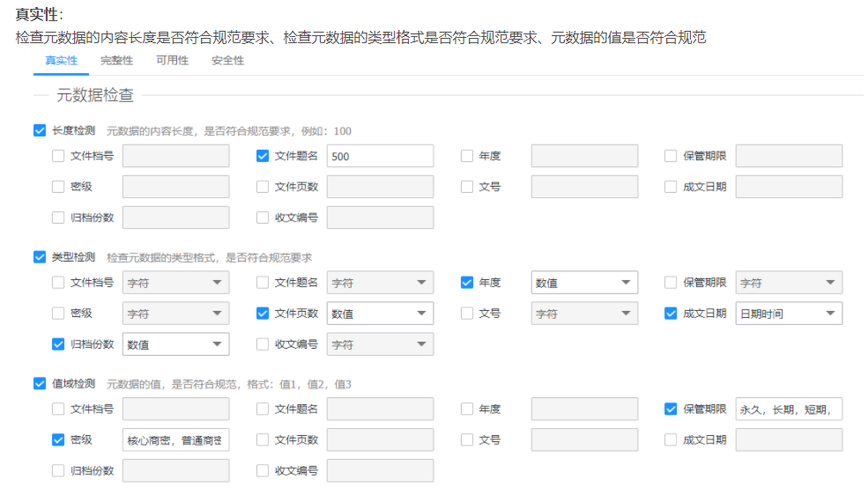The height and width of the screenshot is (502, 868).
Task: Check 年度 under 值域检测
Action: tap(467, 409)
